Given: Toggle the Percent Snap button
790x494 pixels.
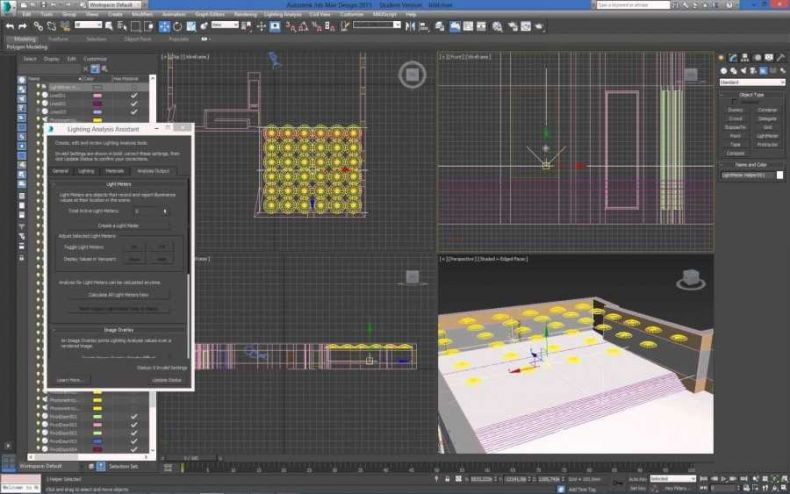Looking at the screenshot, I should pyautogui.click(x=317, y=26).
